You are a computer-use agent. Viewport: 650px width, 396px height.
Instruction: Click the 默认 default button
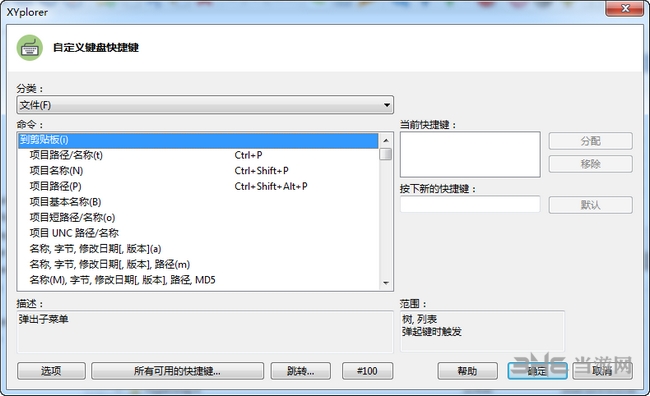(591, 205)
